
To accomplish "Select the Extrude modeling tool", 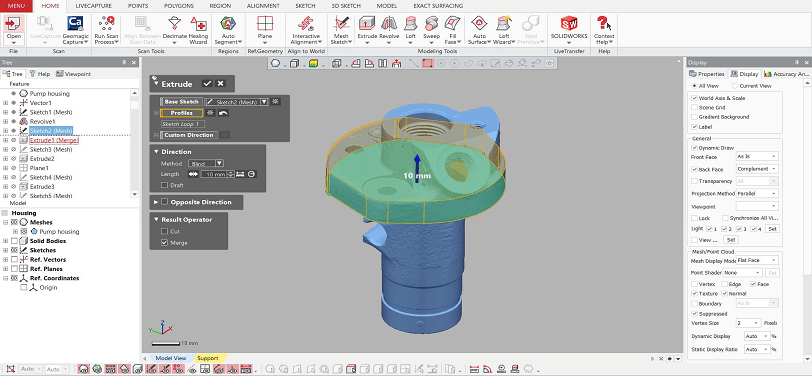I will pos(367,31).
